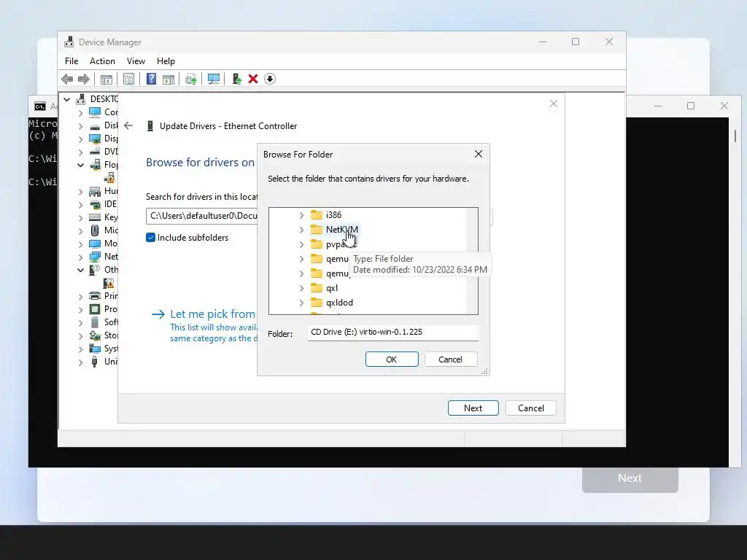Image resolution: width=747 pixels, height=560 pixels.
Task: Collapse the DESKTOP root node in Device Manager
Action: click(67, 99)
